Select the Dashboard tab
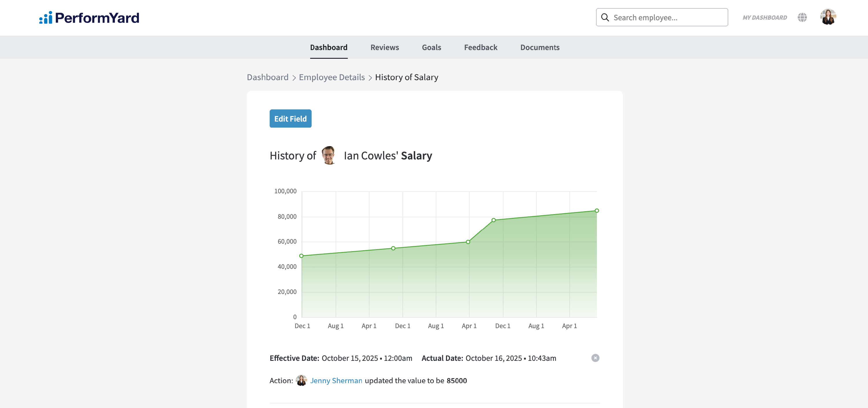Viewport: 868px width, 408px height. click(328, 47)
